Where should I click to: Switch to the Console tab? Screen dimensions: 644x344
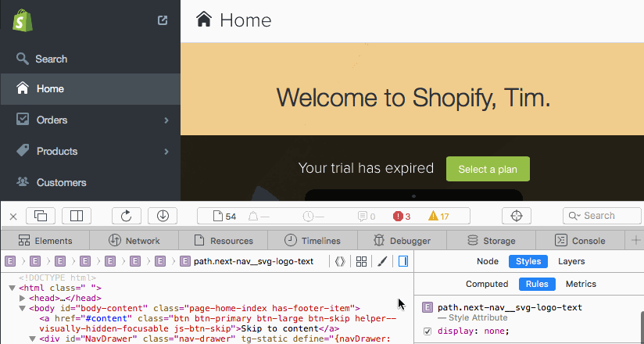click(581, 241)
